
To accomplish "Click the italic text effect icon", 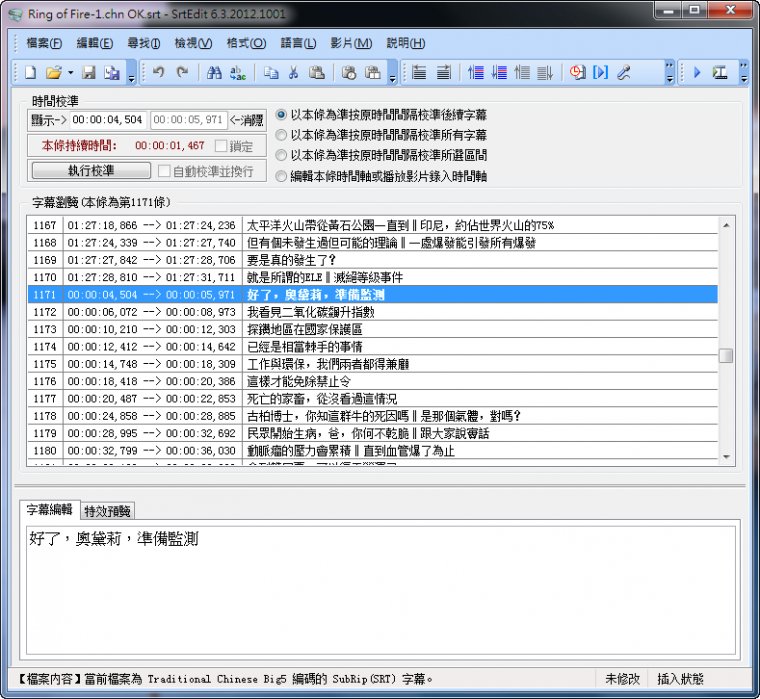I will (720, 73).
